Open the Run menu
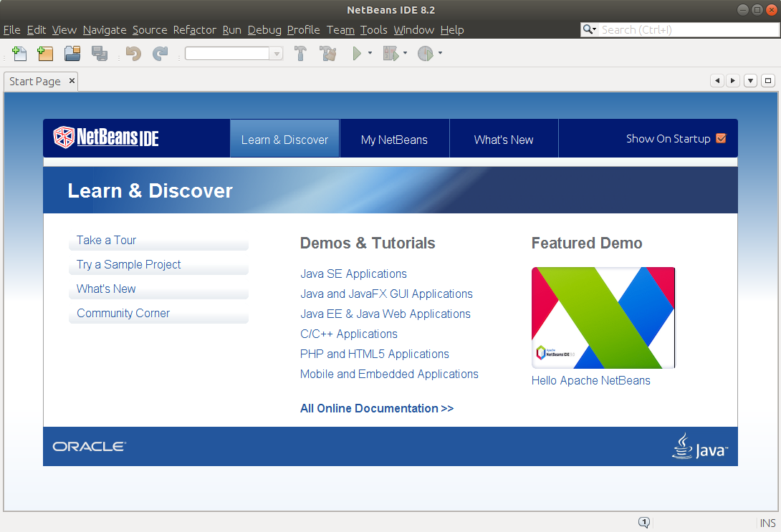 coord(231,30)
